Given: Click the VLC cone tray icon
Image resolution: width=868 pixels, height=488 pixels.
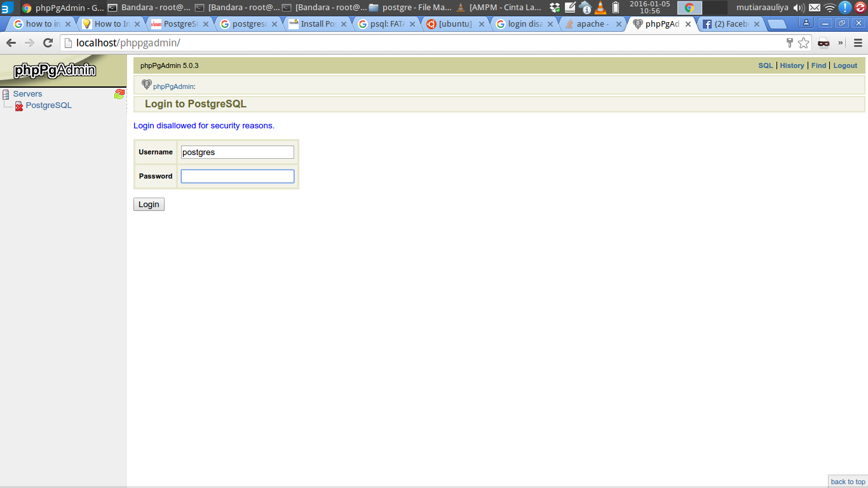Looking at the screenshot, I should coord(600,8).
